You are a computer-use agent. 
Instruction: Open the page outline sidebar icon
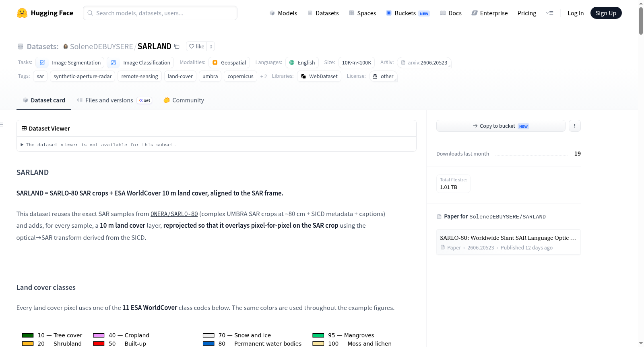coord(2,125)
